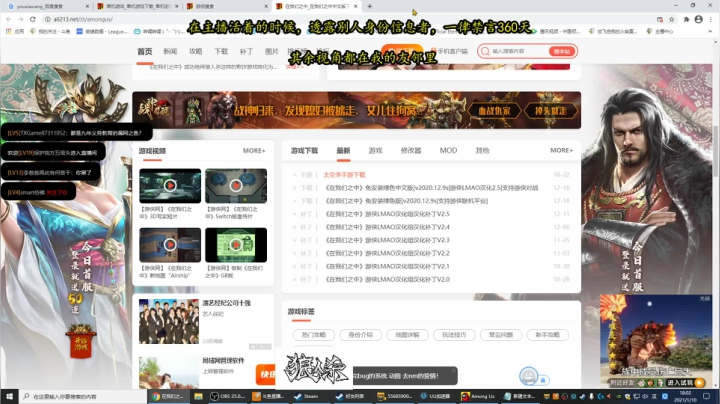Click the 常见问题 tag button
This screenshot has height=404, width=720.
(501, 335)
